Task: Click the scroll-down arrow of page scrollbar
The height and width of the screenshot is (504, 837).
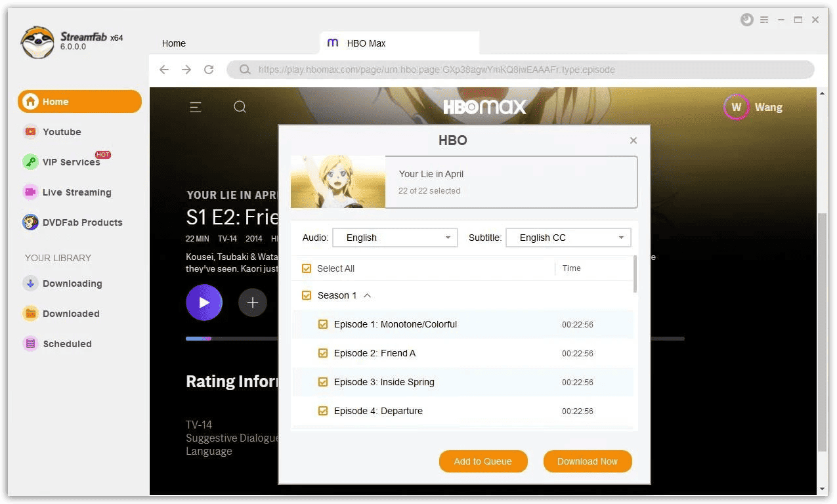Action: point(823,489)
